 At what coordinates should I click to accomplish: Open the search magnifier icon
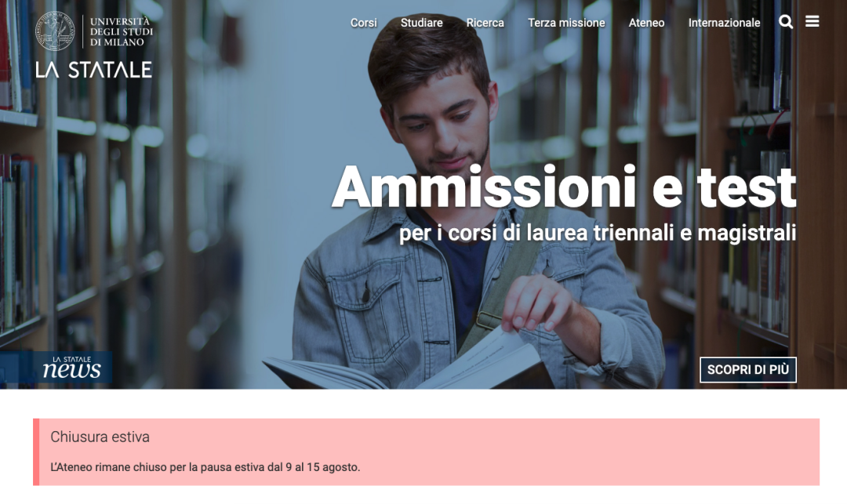(x=786, y=22)
